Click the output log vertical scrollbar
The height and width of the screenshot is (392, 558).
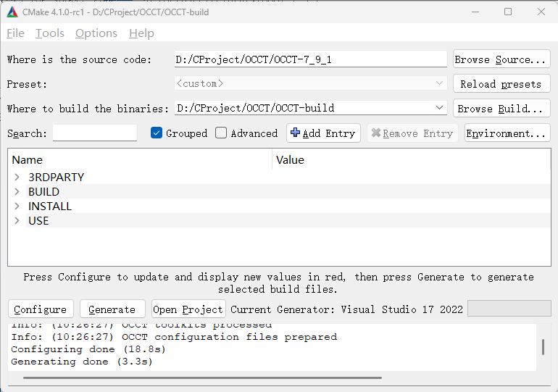click(543, 347)
